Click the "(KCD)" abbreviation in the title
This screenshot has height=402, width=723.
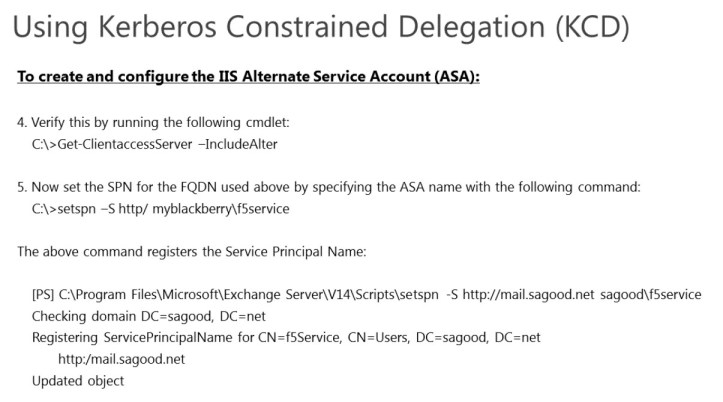pyautogui.click(x=592, y=28)
